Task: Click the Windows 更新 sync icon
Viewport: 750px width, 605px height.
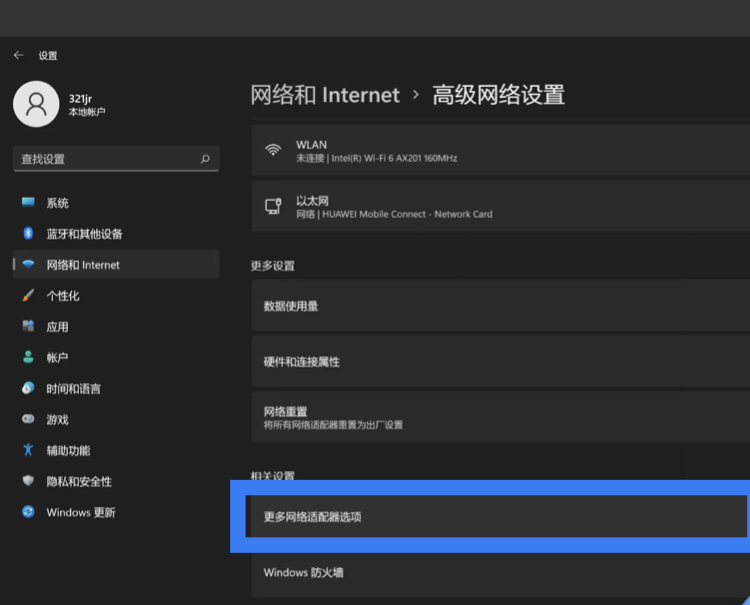Action: tap(28, 512)
